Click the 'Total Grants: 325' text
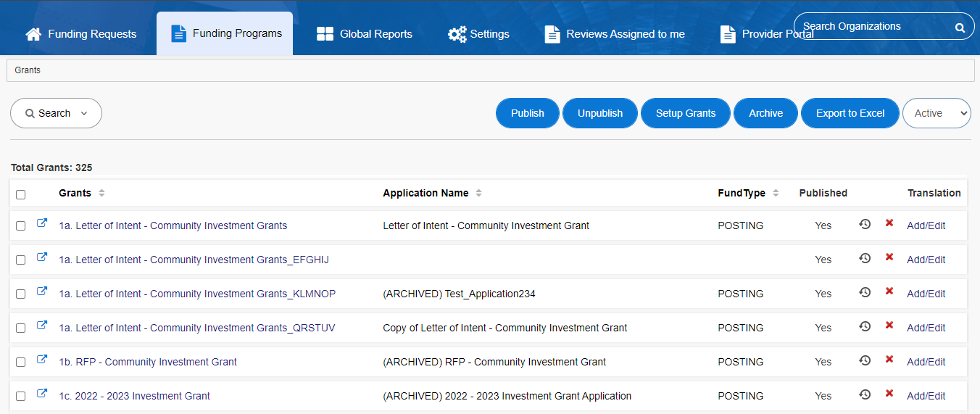 [51, 167]
